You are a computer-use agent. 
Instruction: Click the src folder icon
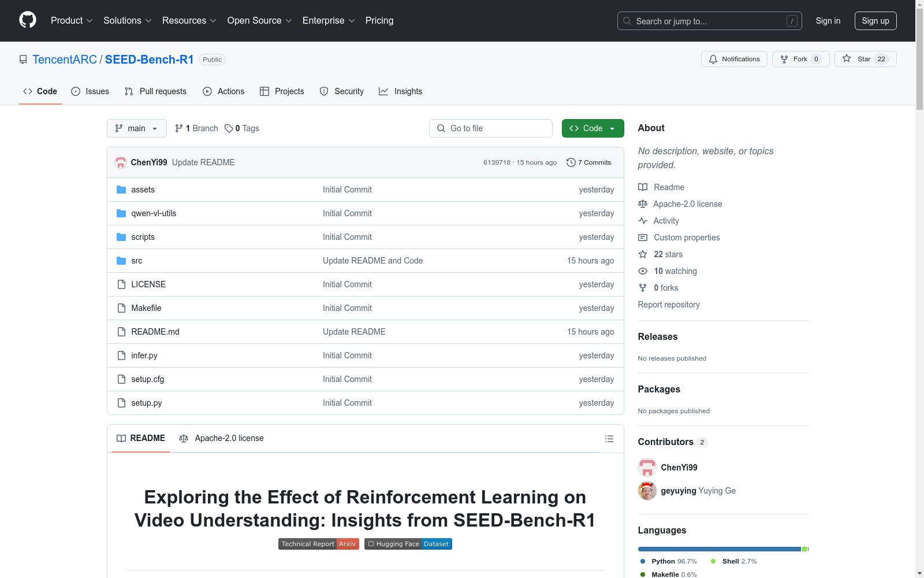(121, 261)
